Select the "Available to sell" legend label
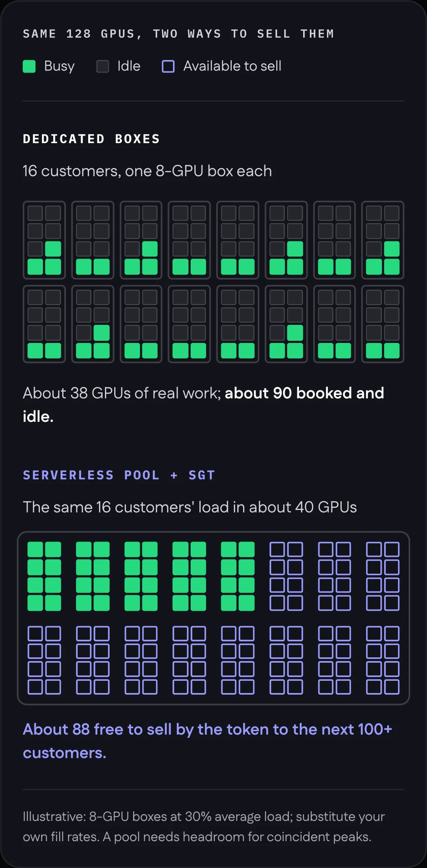The height and width of the screenshot is (868, 427). [232, 66]
